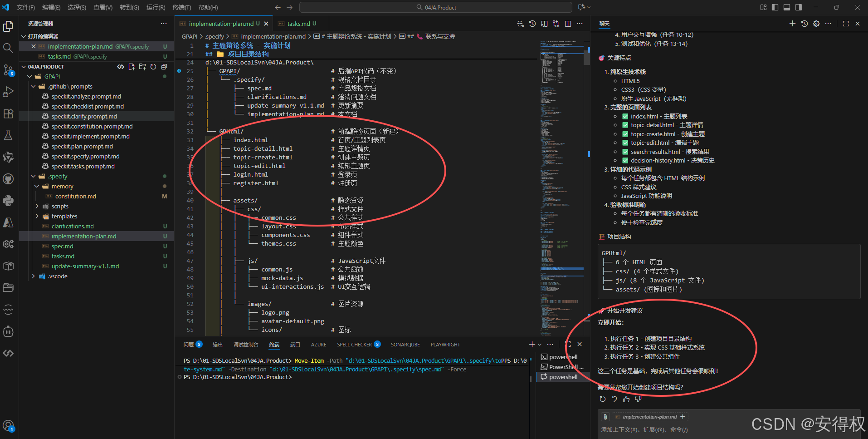
Task: Toggle maximize terminal panel size
Action: pyautogui.click(x=568, y=344)
